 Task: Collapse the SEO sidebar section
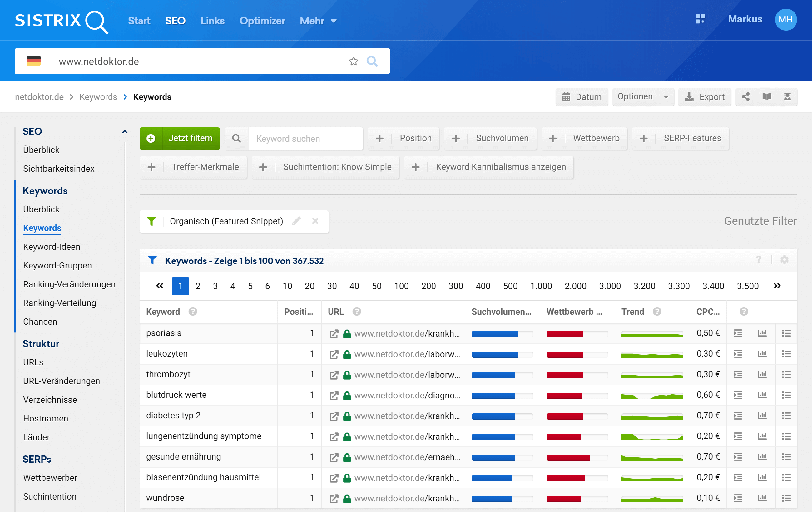(124, 132)
